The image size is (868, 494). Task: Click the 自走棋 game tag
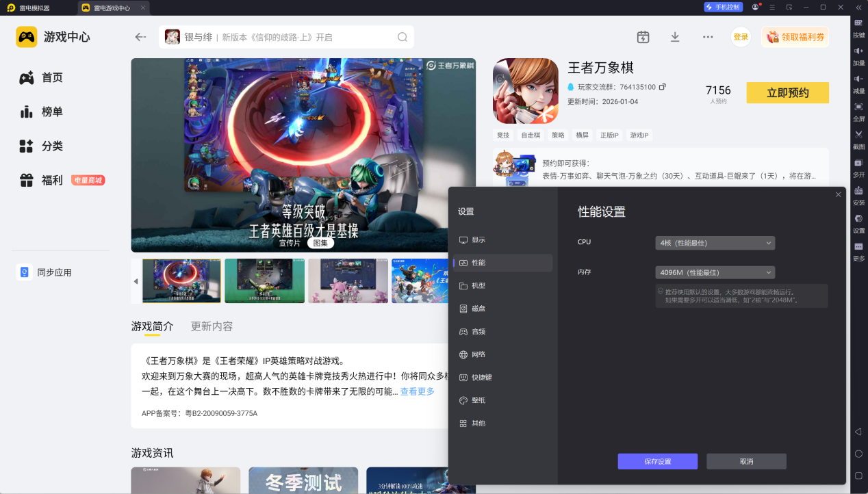coord(531,135)
